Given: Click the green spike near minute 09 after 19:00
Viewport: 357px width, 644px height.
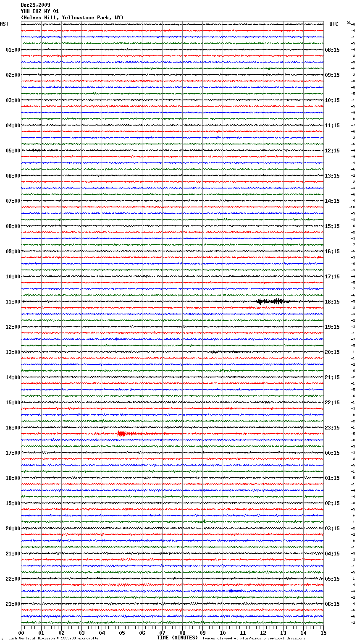Looking at the screenshot, I should [204, 521].
